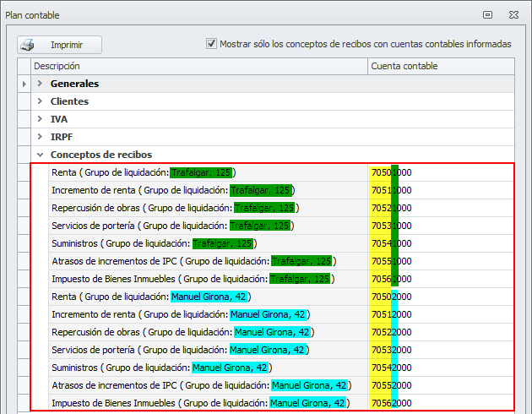Click account cell 70521000

coord(441,208)
